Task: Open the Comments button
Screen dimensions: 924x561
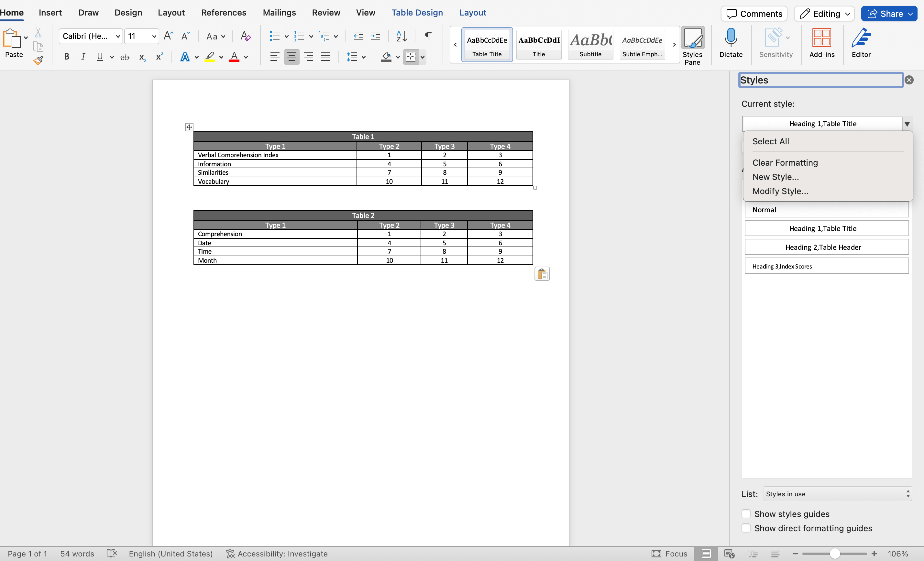Action: click(754, 14)
